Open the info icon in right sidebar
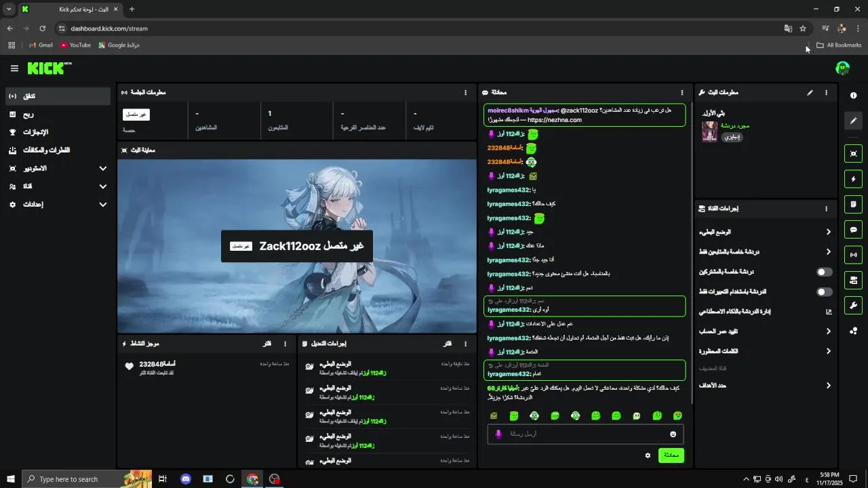 point(853,96)
